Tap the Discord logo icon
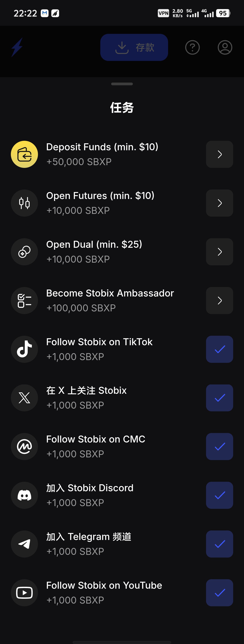This screenshot has width=244, height=644. pyautogui.click(x=24, y=495)
